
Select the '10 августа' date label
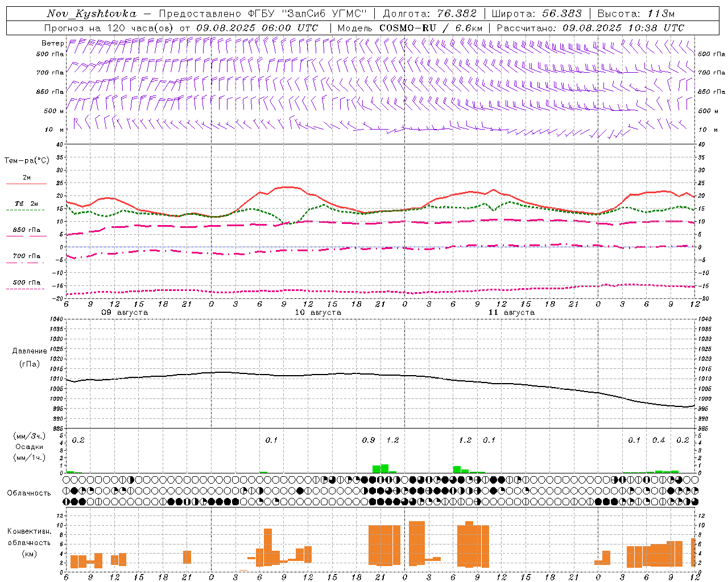coord(318,313)
